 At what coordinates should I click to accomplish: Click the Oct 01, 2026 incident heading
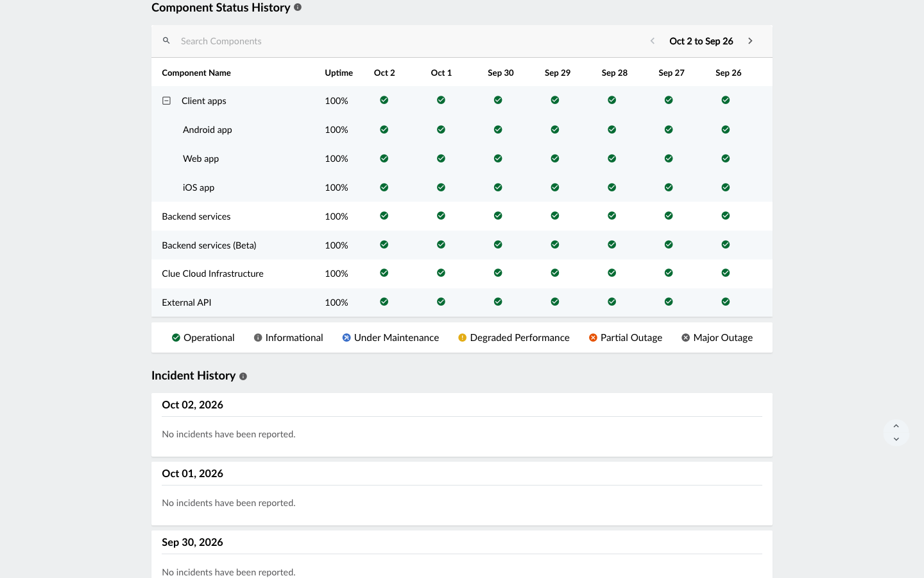click(193, 473)
